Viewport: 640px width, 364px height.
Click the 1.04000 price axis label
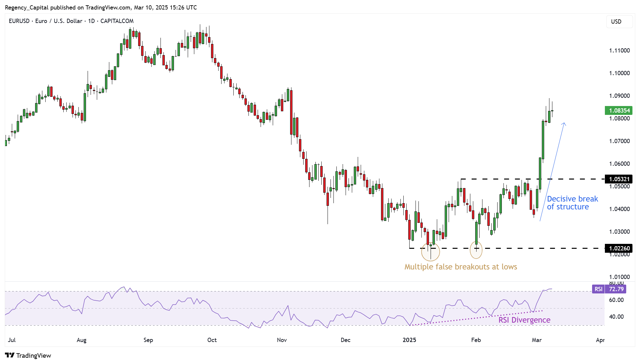pyautogui.click(x=619, y=209)
